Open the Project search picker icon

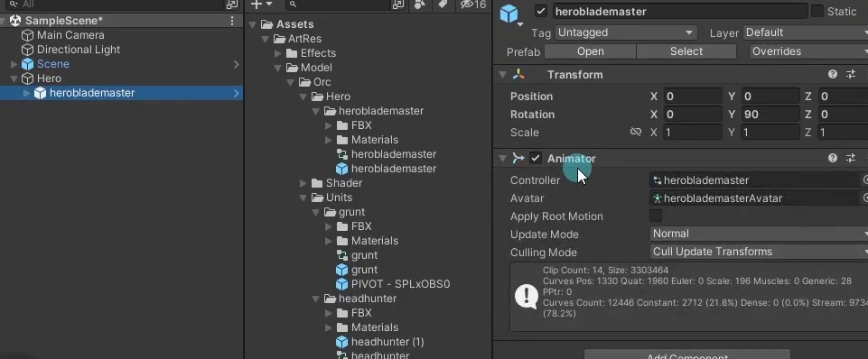click(x=397, y=5)
